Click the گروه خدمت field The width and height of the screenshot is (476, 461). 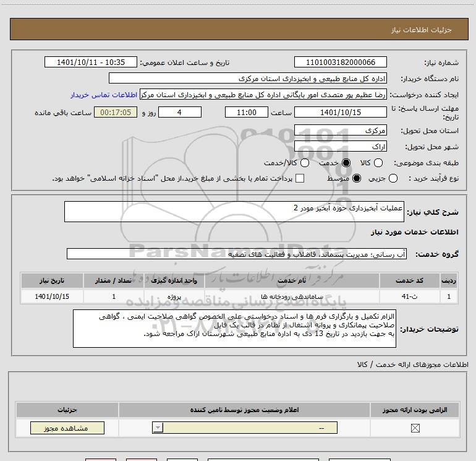pyautogui.click(x=237, y=254)
